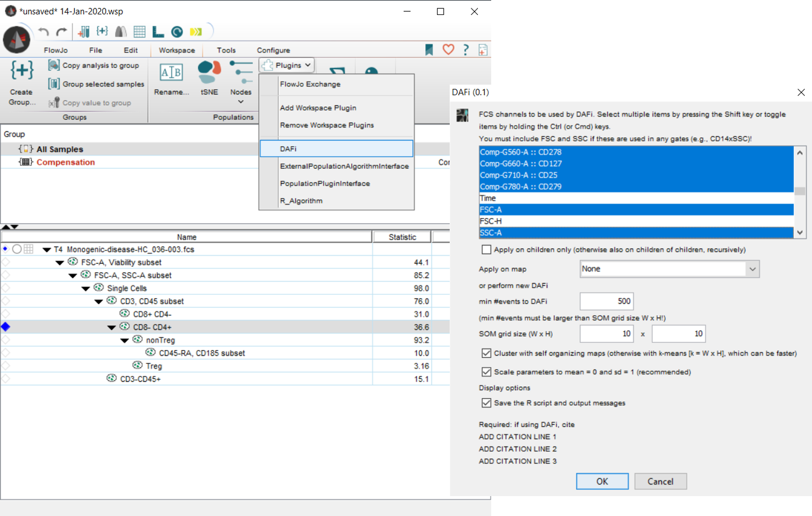Click the sample grid icon beside T4 file
This screenshot has width=812, height=516.
(x=29, y=249)
